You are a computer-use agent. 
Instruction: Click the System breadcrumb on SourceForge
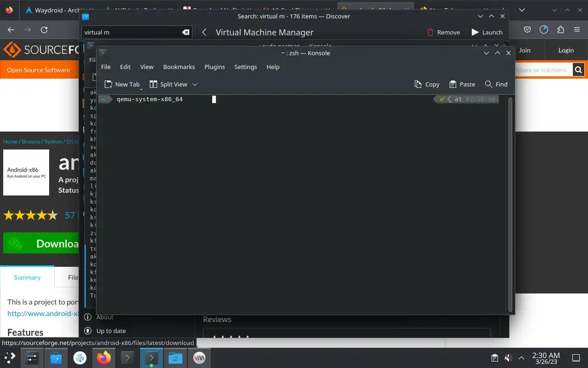[x=53, y=142]
